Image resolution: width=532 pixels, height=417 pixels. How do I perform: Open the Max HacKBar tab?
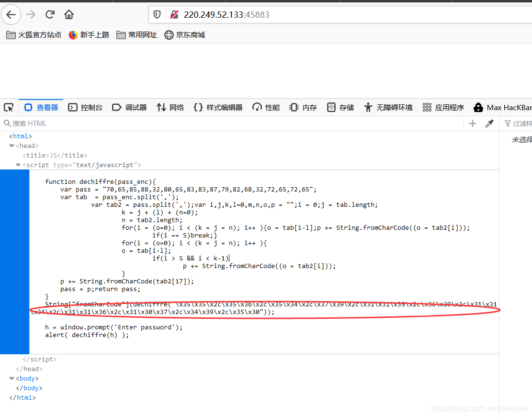[x=503, y=108]
